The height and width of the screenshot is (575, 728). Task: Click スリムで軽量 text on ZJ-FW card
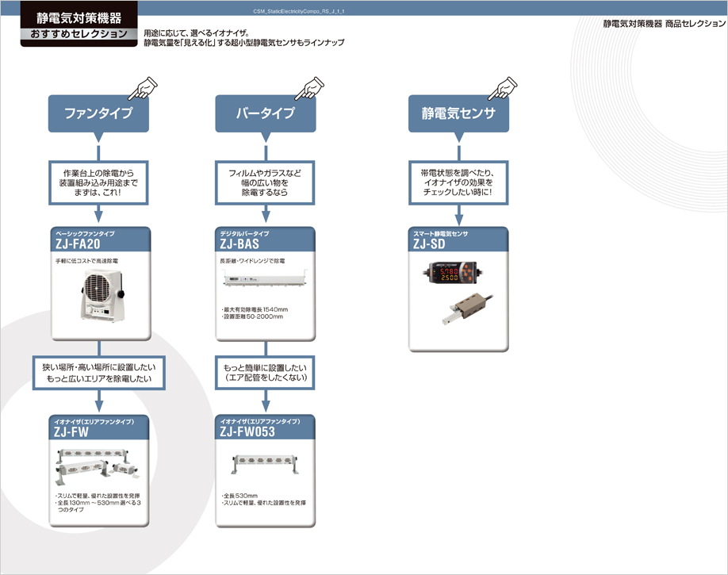[x=98, y=496]
